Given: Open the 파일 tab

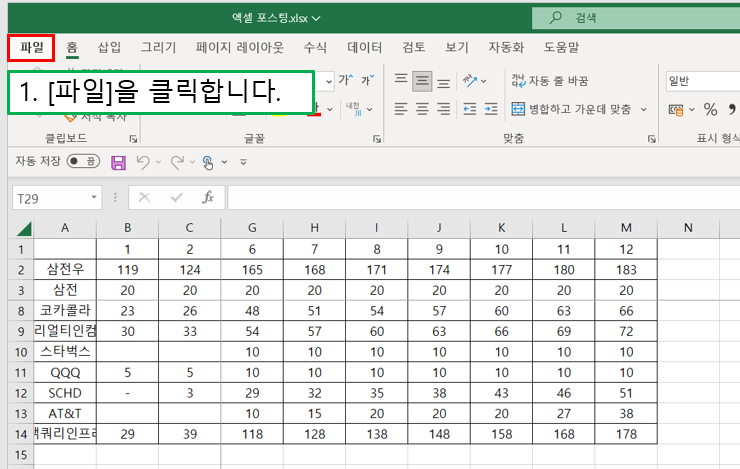Looking at the screenshot, I should point(32,48).
